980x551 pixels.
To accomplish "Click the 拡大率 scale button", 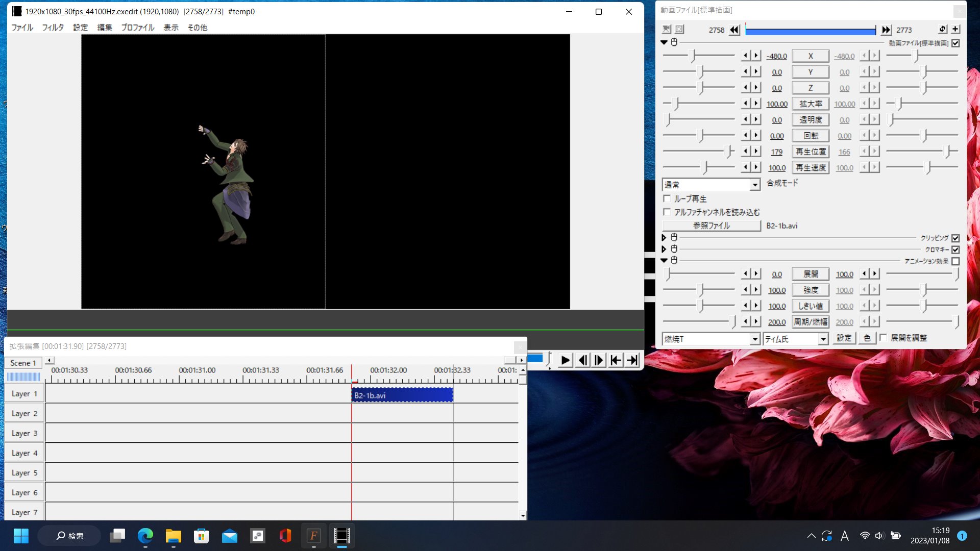I will [810, 104].
